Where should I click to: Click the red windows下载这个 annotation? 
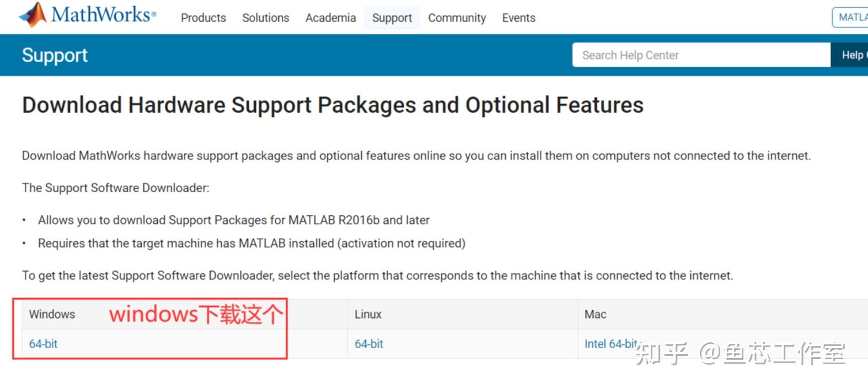coord(196,315)
